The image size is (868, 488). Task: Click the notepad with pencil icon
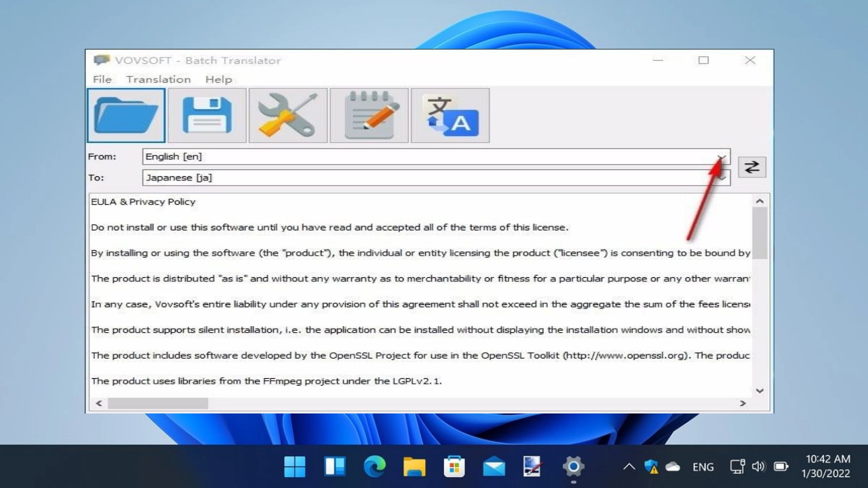pyautogui.click(x=369, y=115)
